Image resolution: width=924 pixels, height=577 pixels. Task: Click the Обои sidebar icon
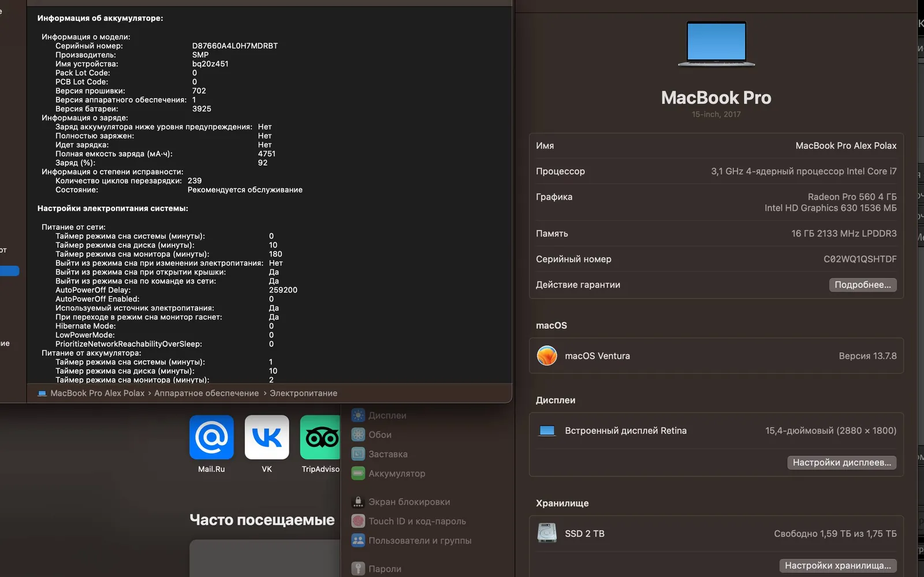(358, 434)
